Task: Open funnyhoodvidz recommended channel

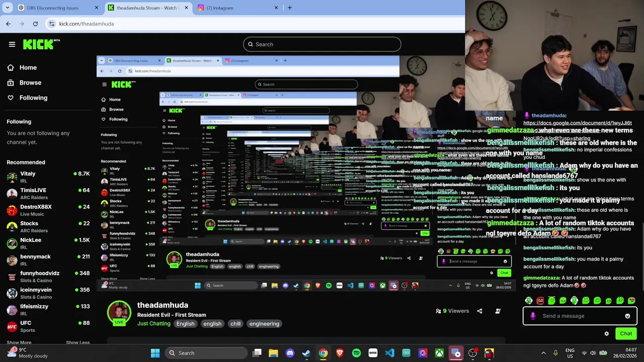Action: coord(48,277)
